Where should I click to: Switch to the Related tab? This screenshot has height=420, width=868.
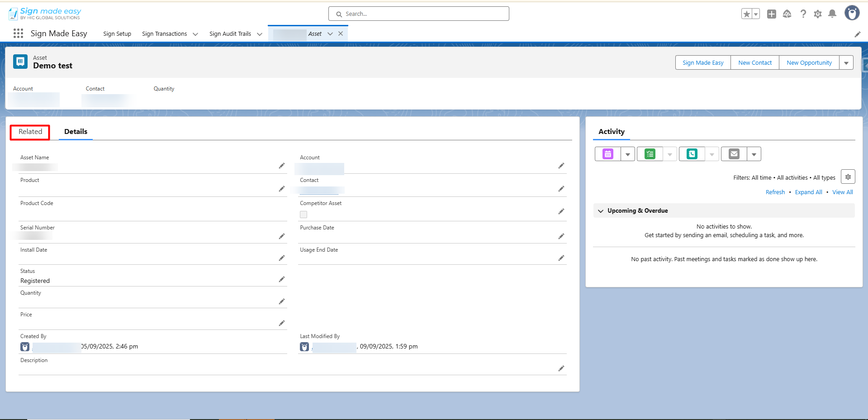[x=30, y=132]
